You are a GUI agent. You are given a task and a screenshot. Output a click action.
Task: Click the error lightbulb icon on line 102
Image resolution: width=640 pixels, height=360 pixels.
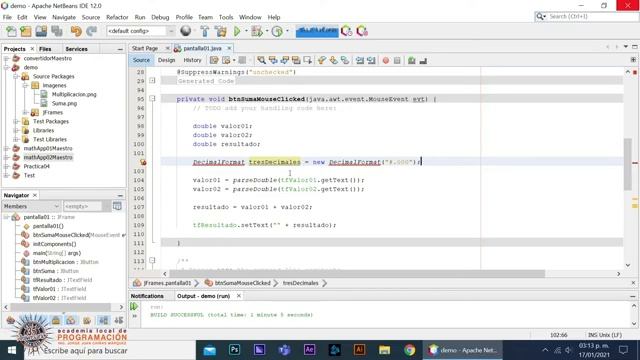(x=143, y=162)
